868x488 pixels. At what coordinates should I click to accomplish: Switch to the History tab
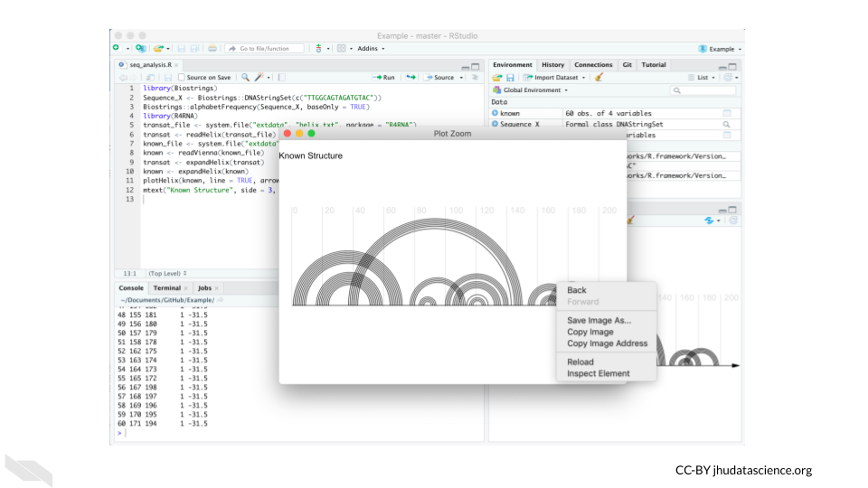click(553, 65)
